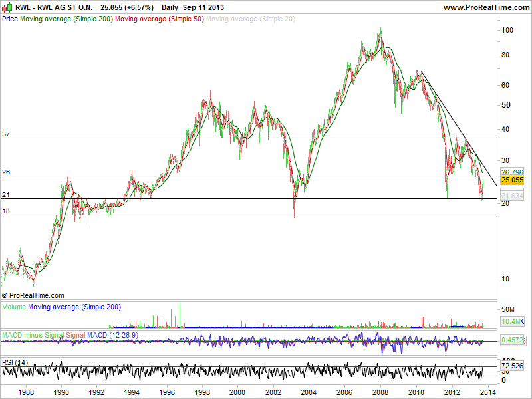Click the "1998" year on the time axis
The image size is (532, 399).
pyautogui.click(x=203, y=392)
